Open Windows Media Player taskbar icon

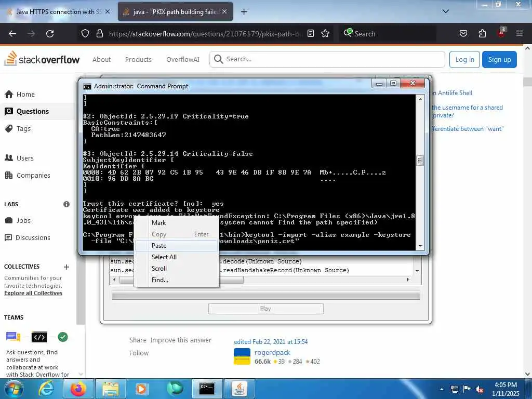click(x=141, y=389)
